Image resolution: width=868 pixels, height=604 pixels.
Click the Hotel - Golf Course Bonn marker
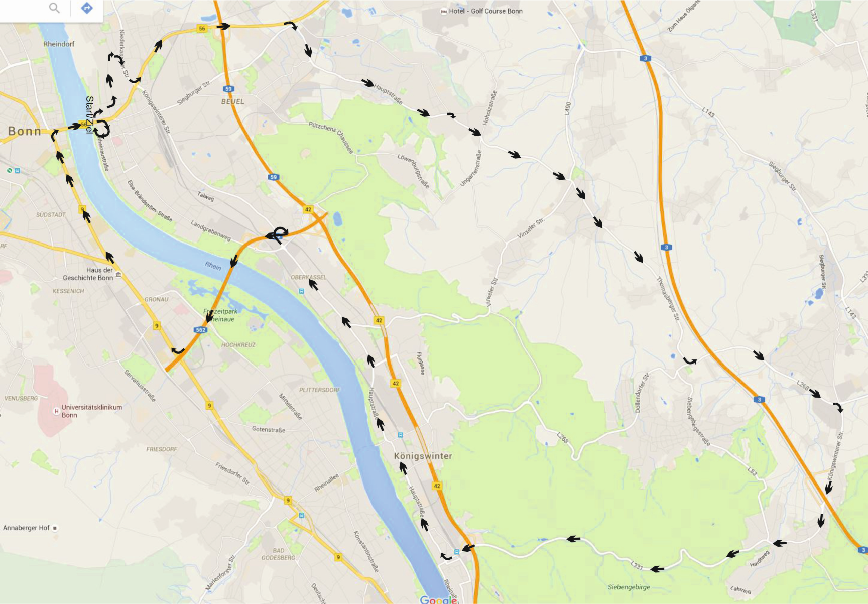coord(443,11)
